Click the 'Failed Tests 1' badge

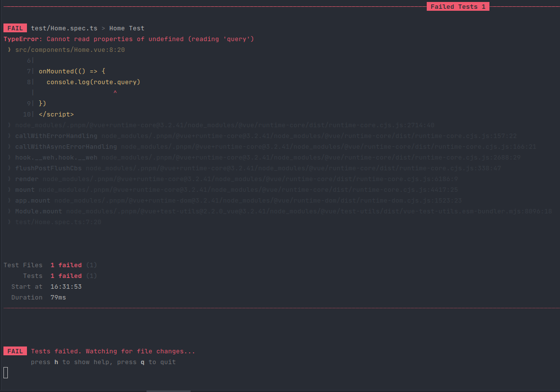458,7
